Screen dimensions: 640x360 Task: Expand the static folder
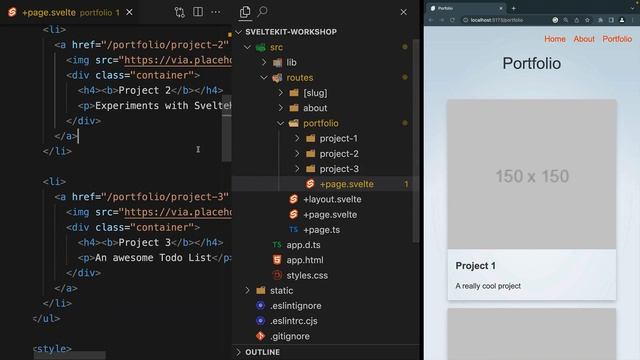[247, 291]
